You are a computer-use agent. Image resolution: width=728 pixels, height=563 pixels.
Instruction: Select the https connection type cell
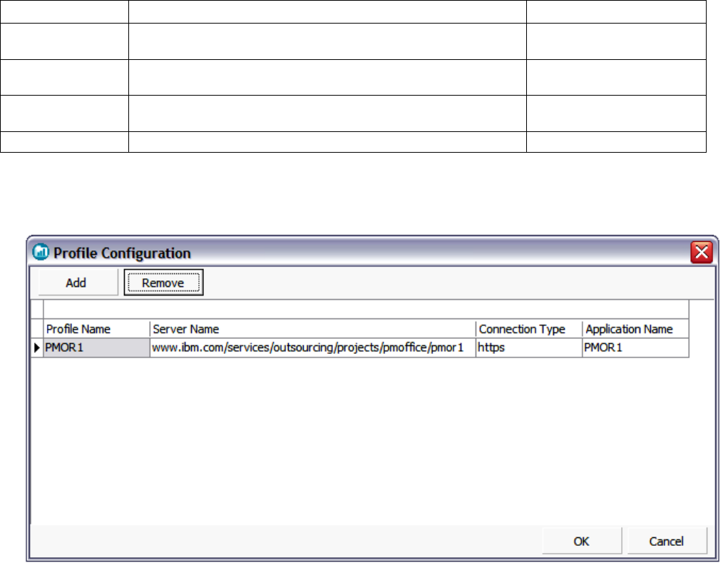tap(529, 348)
